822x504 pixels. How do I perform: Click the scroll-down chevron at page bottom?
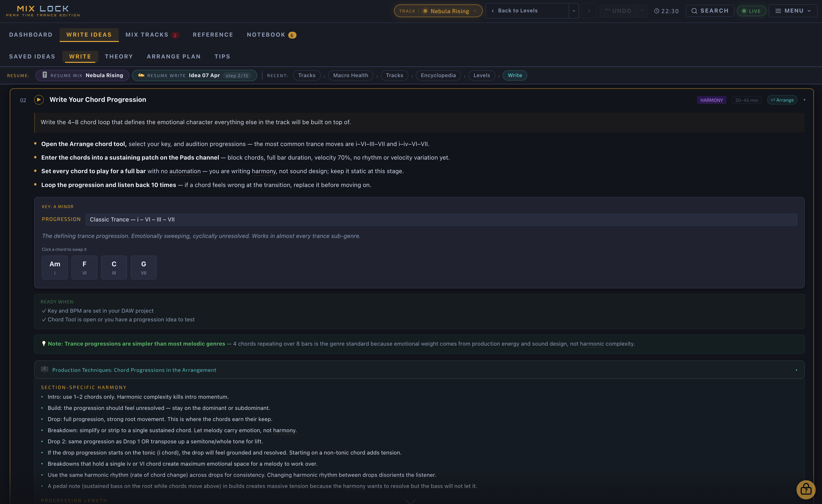410,501
